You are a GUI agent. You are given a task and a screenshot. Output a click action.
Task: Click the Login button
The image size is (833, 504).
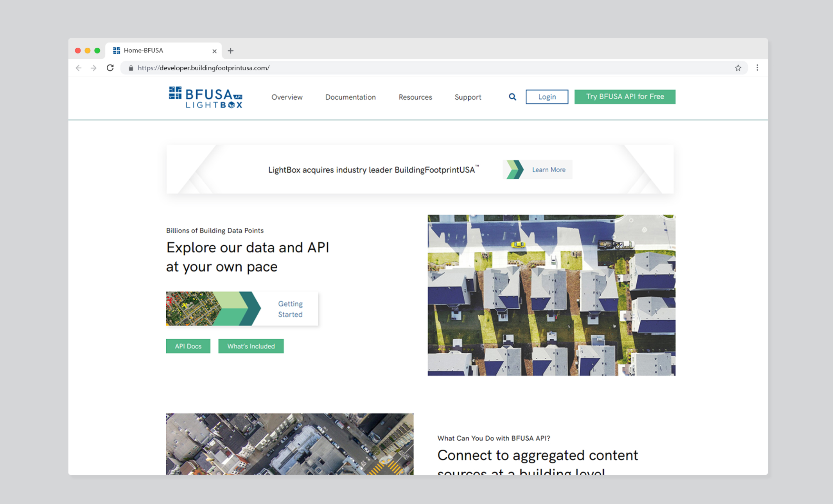[x=546, y=97]
